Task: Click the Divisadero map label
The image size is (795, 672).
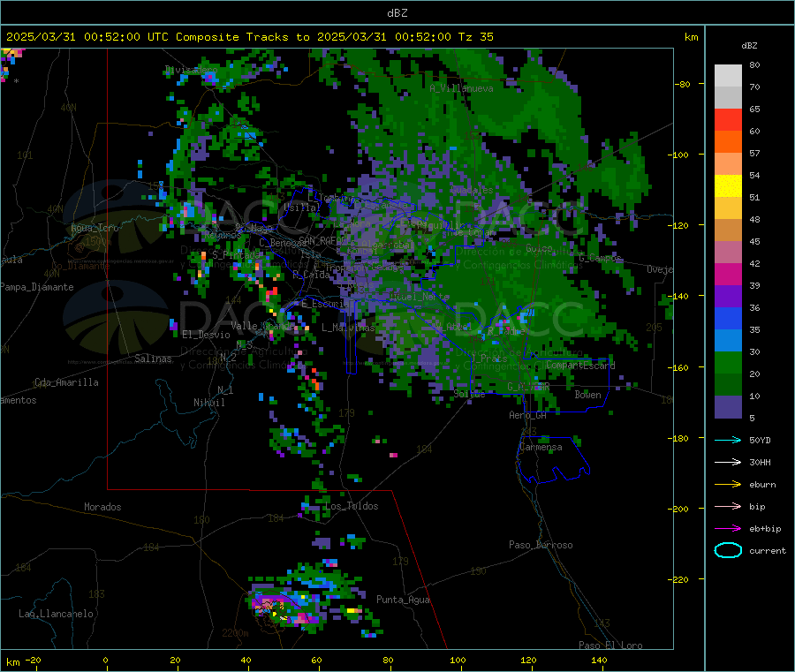Action: 191,70
